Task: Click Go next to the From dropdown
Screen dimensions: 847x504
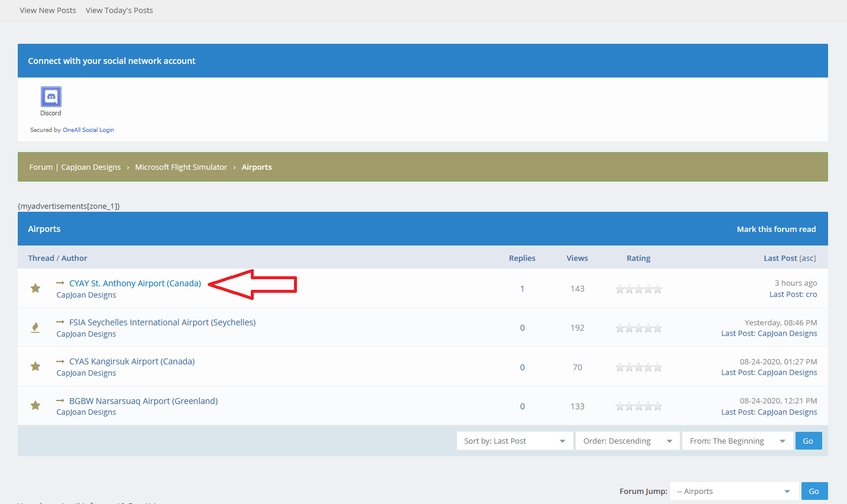Action: click(x=809, y=441)
